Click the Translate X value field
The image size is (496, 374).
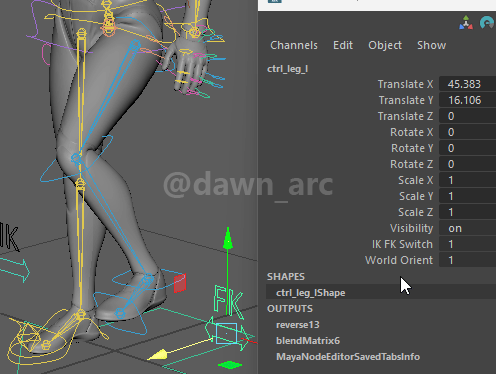pyautogui.click(x=467, y=84)
